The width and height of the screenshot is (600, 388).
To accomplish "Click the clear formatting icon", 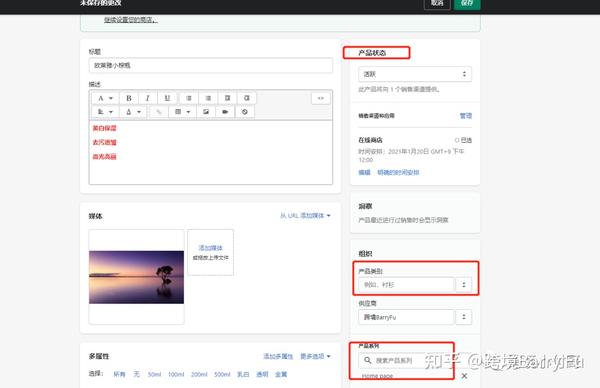I will tap(245, 112).
